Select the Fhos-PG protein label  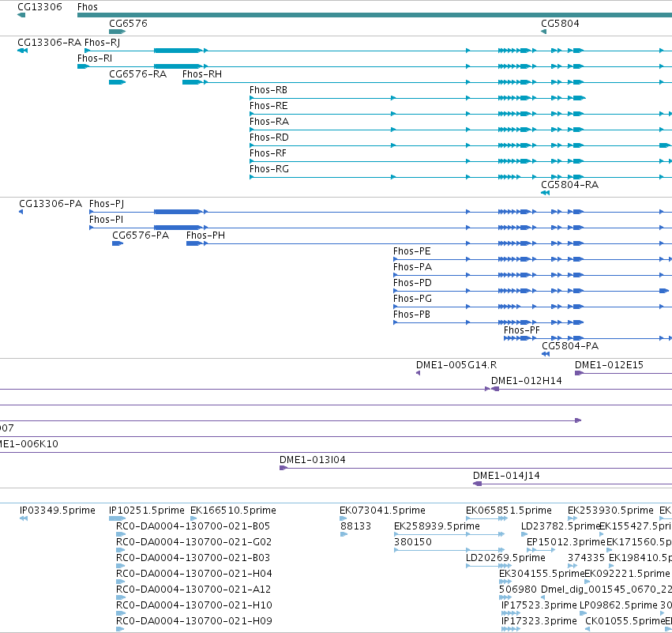coord(412,299)
